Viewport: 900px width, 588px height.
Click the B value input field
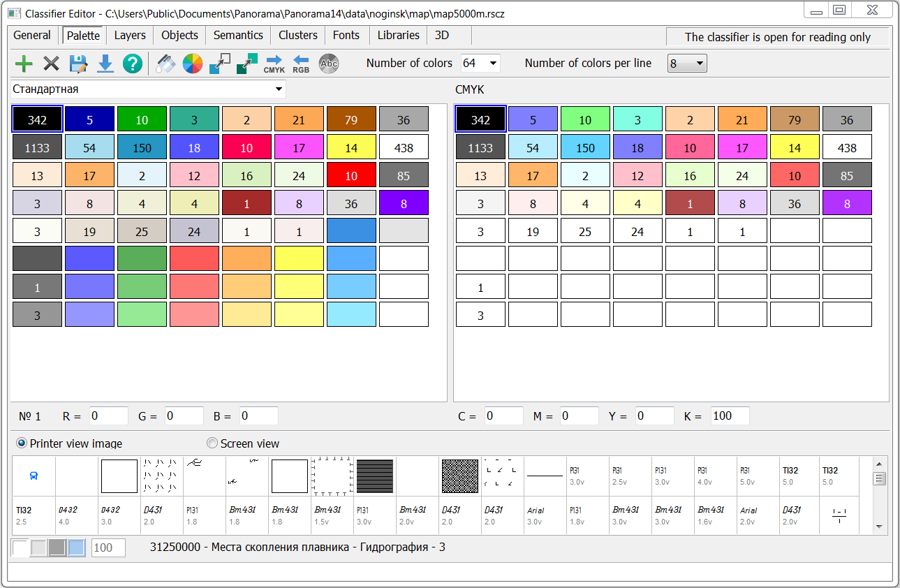(258, 416)
